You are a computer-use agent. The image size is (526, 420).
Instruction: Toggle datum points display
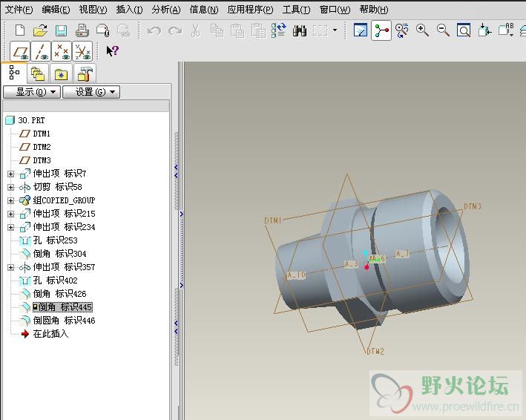point(62,53)
